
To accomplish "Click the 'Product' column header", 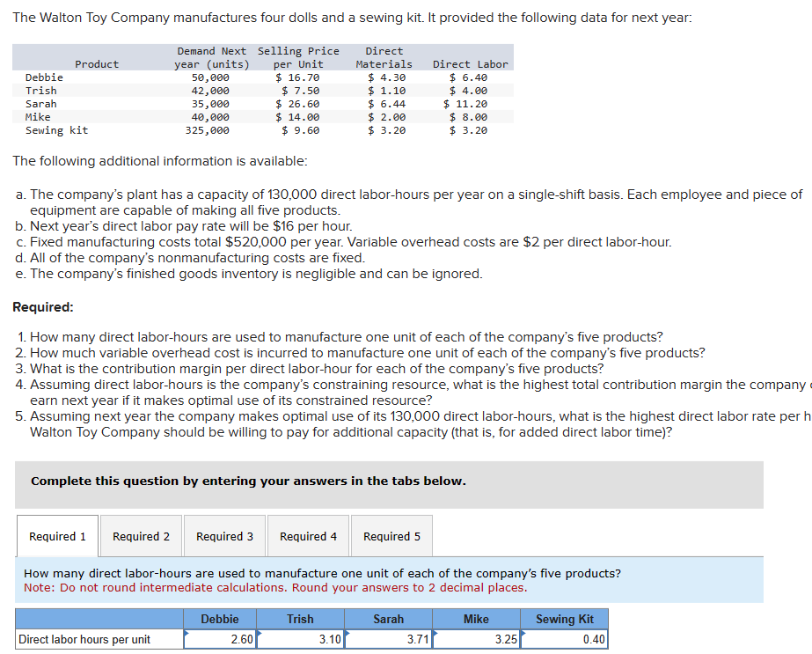I will pos(97,64).
